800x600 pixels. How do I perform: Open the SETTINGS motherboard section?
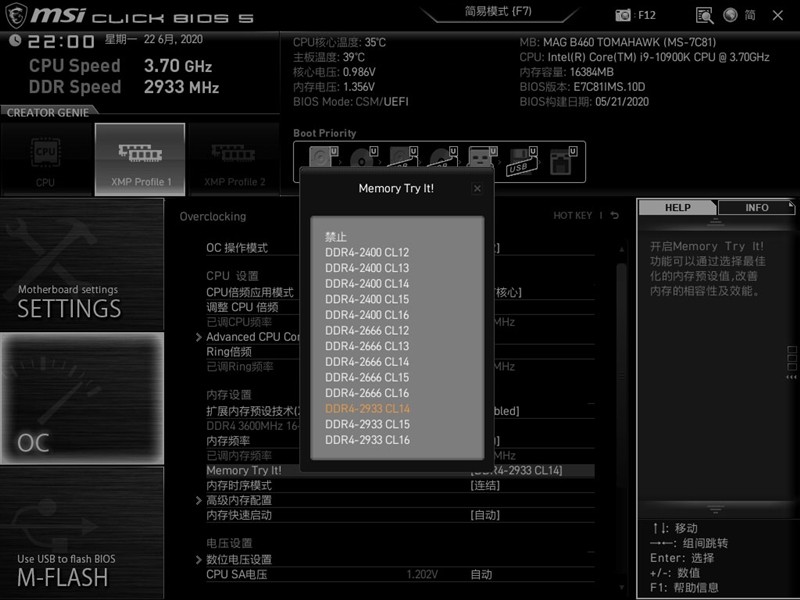[x=82, y=264]
